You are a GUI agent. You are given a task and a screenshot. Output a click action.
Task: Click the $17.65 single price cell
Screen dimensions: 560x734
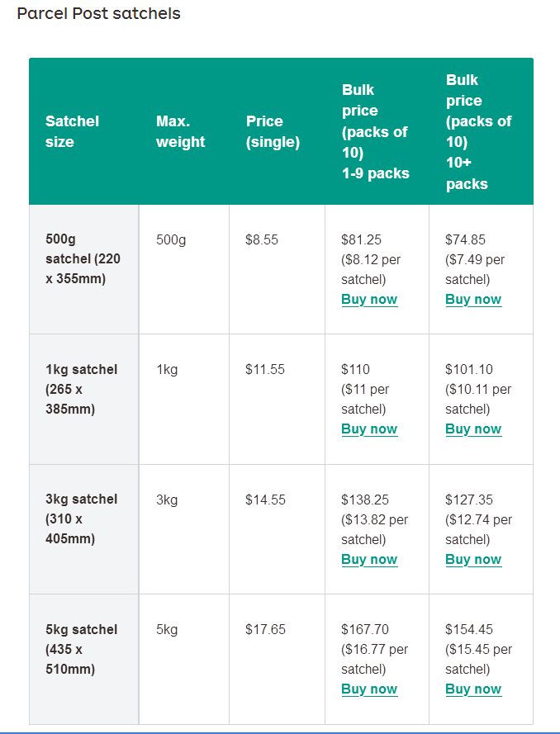[265, 629]
